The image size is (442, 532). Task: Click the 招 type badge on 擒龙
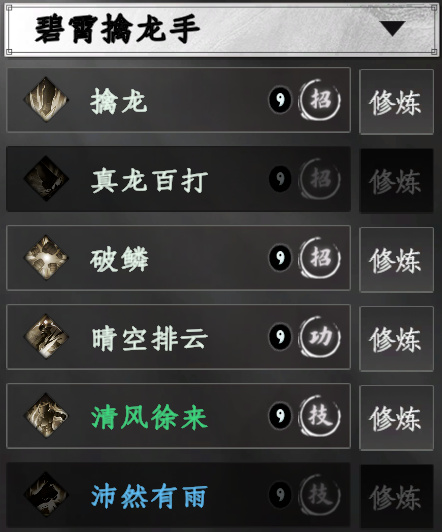click(x=319, y=100)
